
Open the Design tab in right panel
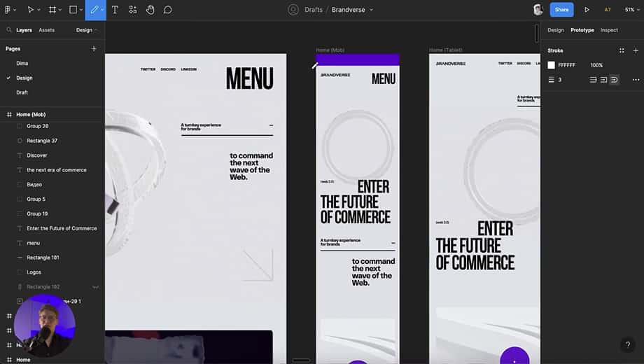(x=555, y=30)
